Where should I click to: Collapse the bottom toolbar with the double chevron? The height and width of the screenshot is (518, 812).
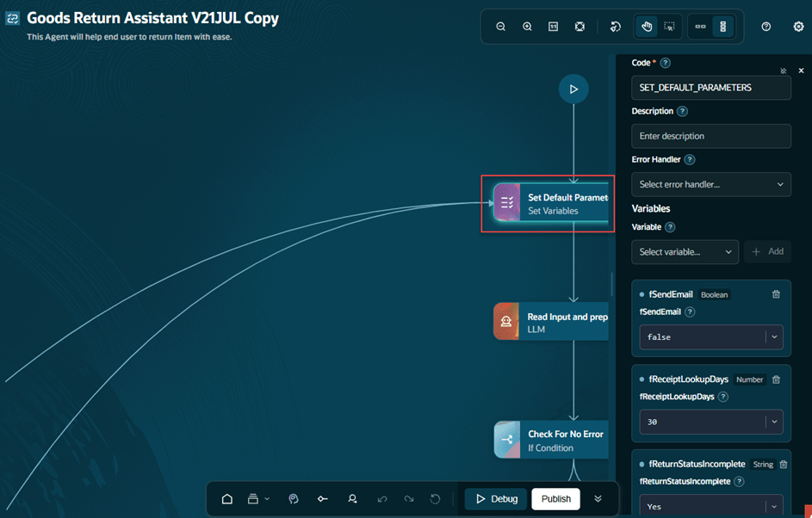pyautogui.click(x=598, y=499)
